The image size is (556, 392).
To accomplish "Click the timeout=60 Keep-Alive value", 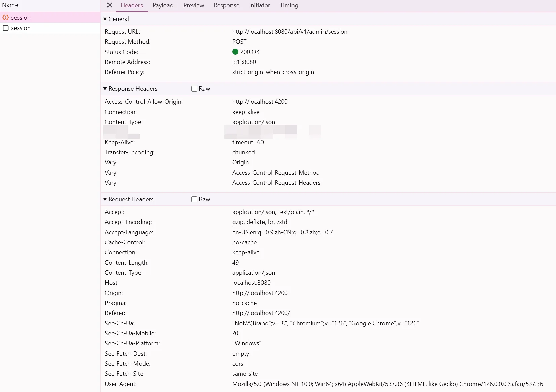I will 248,142.
